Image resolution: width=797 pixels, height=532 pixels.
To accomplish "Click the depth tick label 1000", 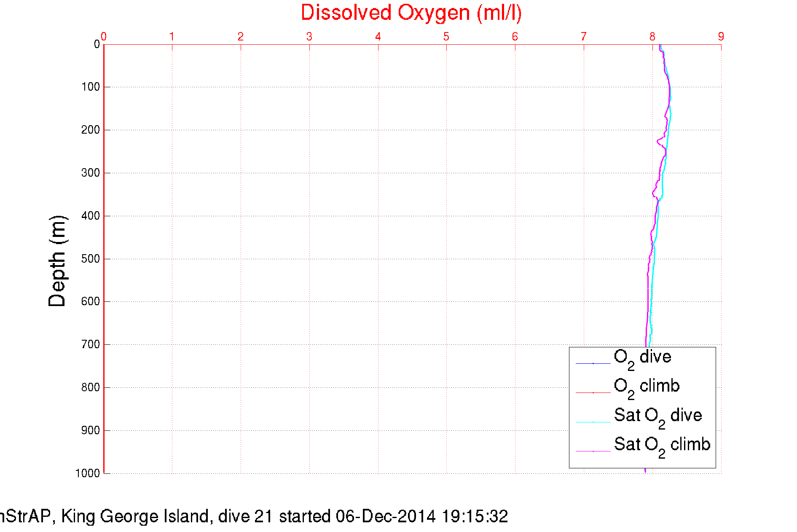I will (88, 473).
